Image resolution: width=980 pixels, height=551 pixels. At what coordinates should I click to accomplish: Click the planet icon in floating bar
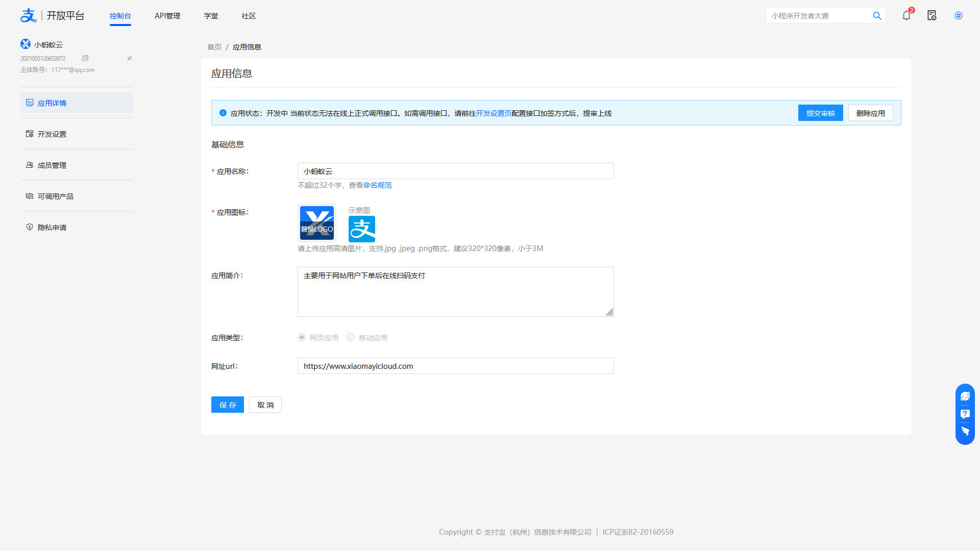(x=965, y=396)
